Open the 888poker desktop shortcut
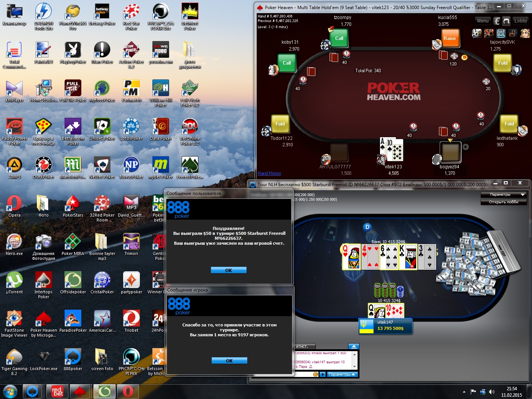Viewport: 532px width, 399px height. [73, 360]
